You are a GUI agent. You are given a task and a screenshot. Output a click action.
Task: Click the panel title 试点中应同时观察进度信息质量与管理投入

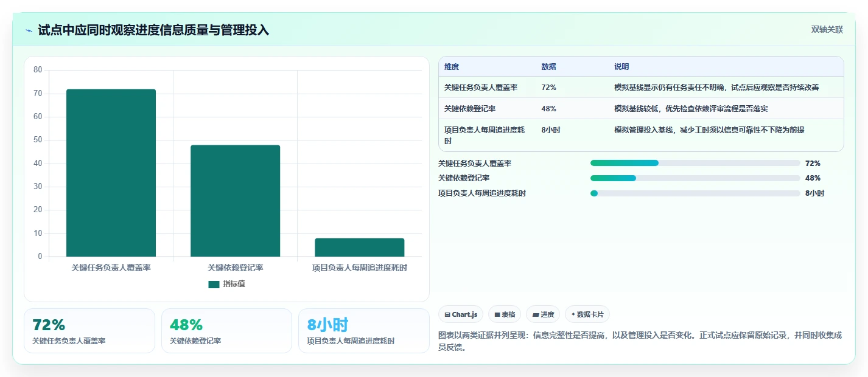153,30
